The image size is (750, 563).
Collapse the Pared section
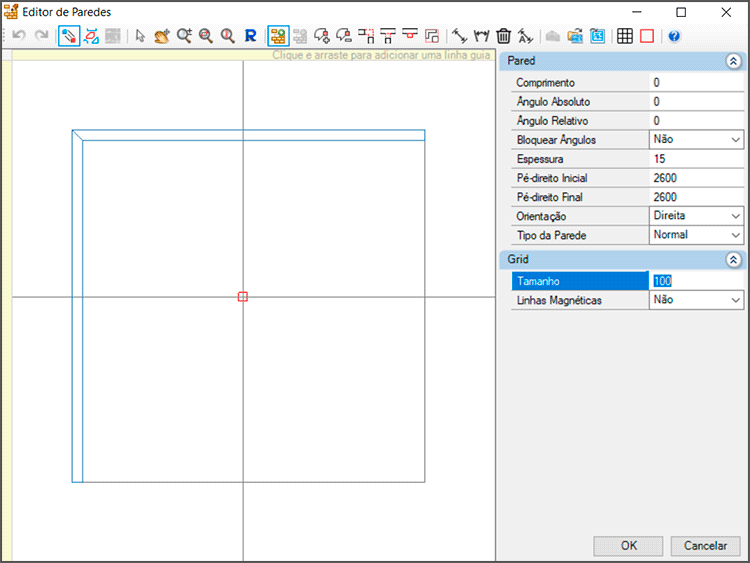[x=733, y=61]
